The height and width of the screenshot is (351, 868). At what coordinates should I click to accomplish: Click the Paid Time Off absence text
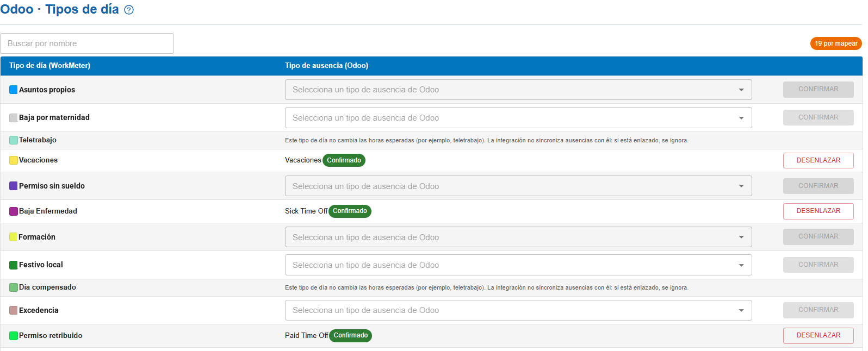[307, 336]
